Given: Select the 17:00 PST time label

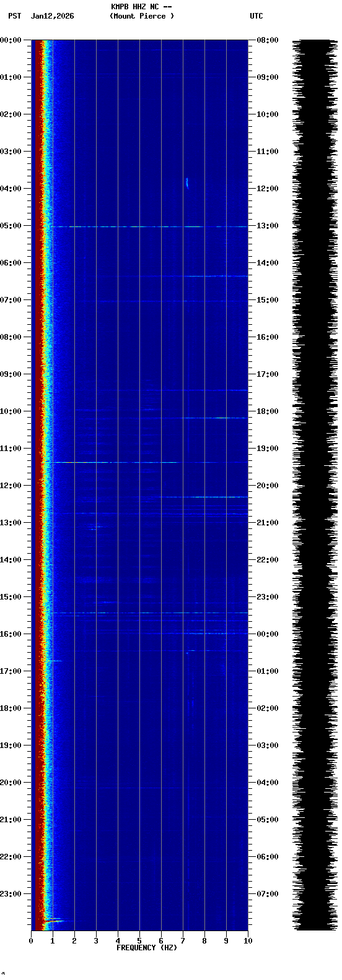Looking at the screenshot, I should pos(11,671).
